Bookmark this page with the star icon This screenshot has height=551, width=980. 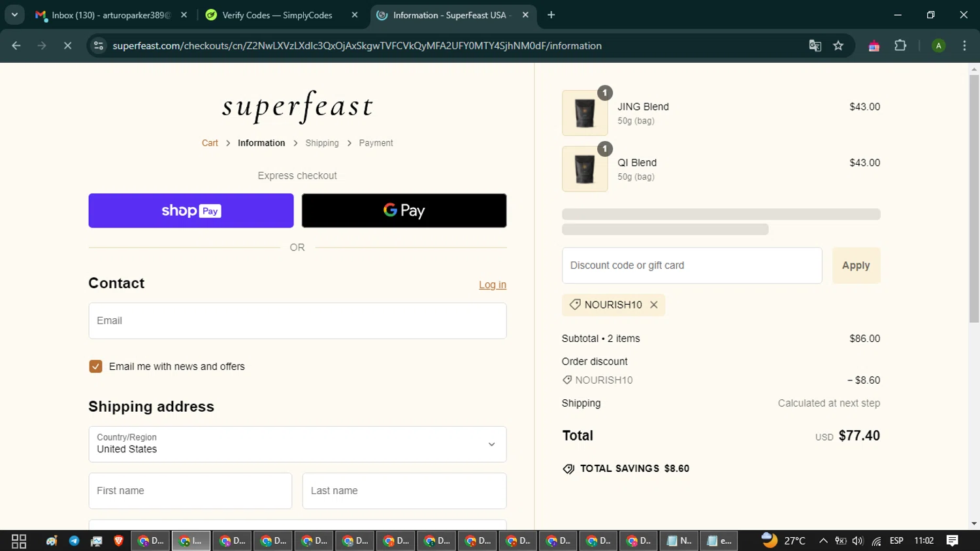coord(838,46)
